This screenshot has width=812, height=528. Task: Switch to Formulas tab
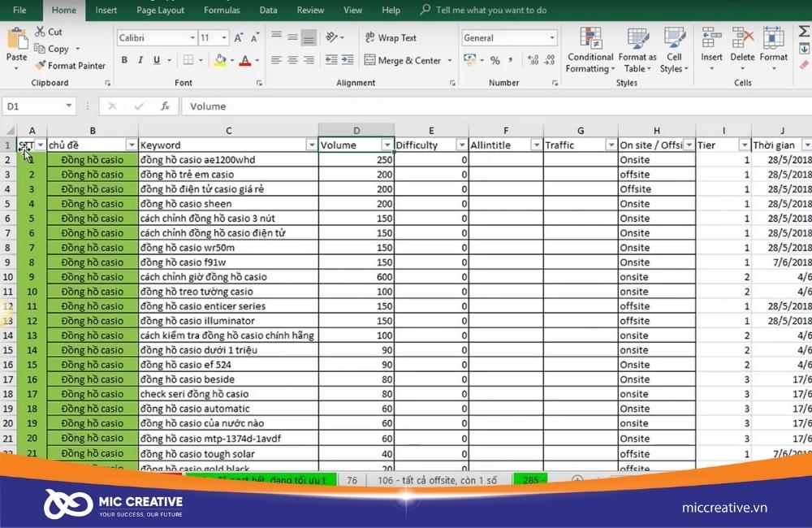click(222, 10)
